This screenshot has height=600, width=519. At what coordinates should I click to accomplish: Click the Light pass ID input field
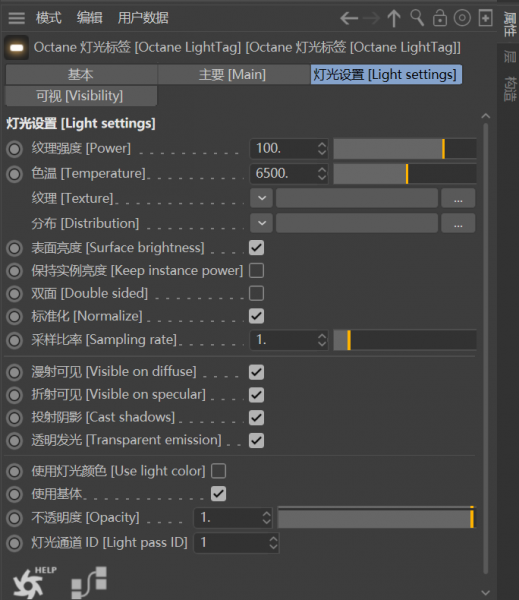coord(237,543)
